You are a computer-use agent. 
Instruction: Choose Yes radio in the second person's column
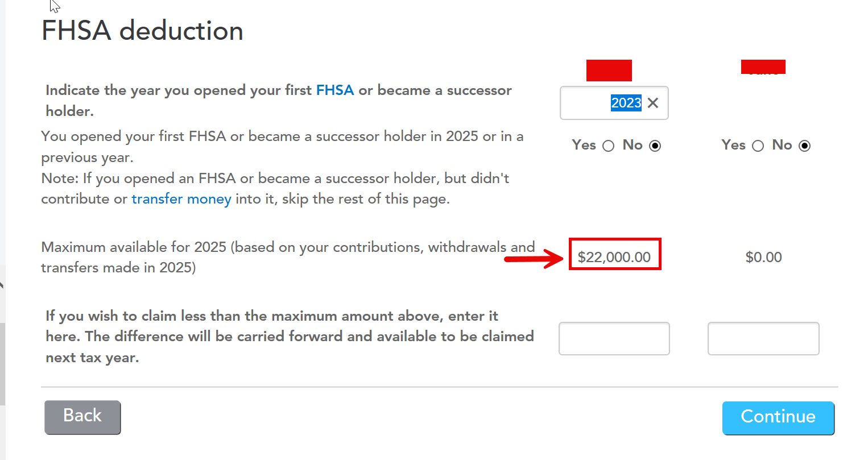click(x=758, y=146)
